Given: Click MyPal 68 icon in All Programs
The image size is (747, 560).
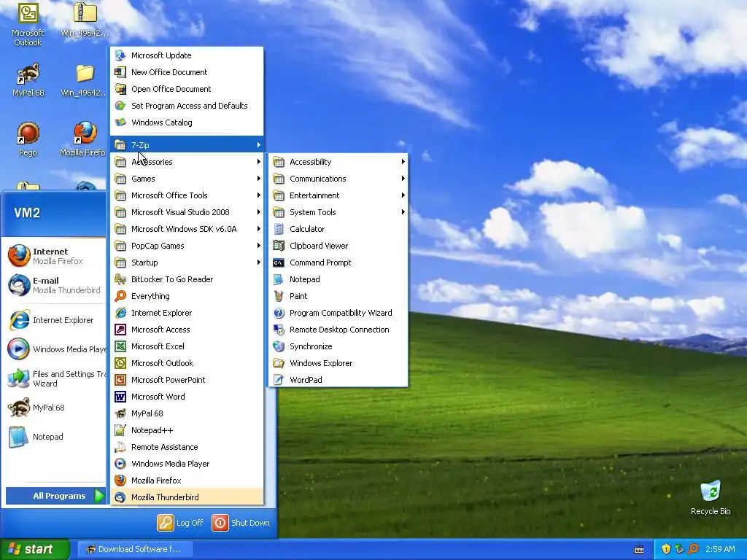Looking at the screenshot, I should coord(120,413).
